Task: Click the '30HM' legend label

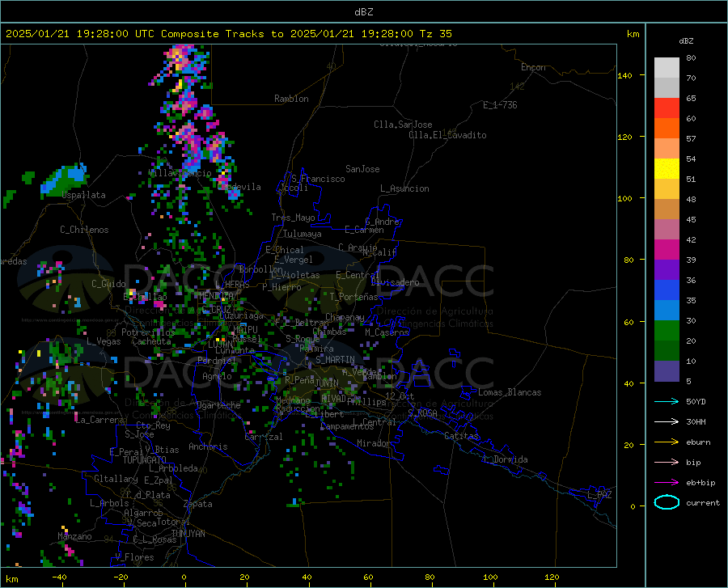Action: click(x=696, y=422)
